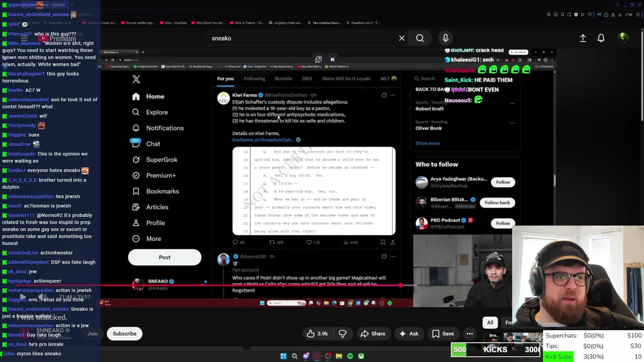This screenshot has width=644, height=362.
Task: Open Chat in the X sidebar
Action: coord(146,144)
